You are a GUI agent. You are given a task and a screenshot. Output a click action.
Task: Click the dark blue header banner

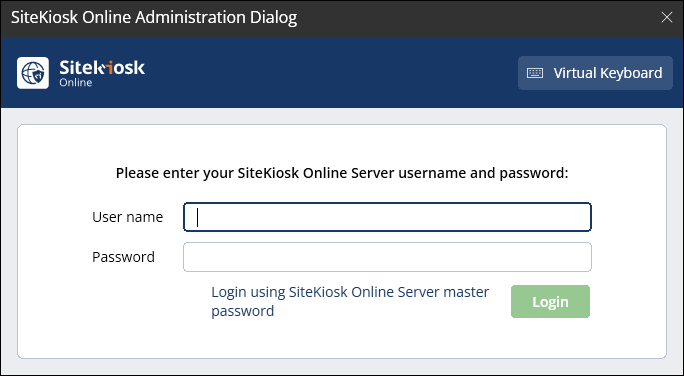332,73
